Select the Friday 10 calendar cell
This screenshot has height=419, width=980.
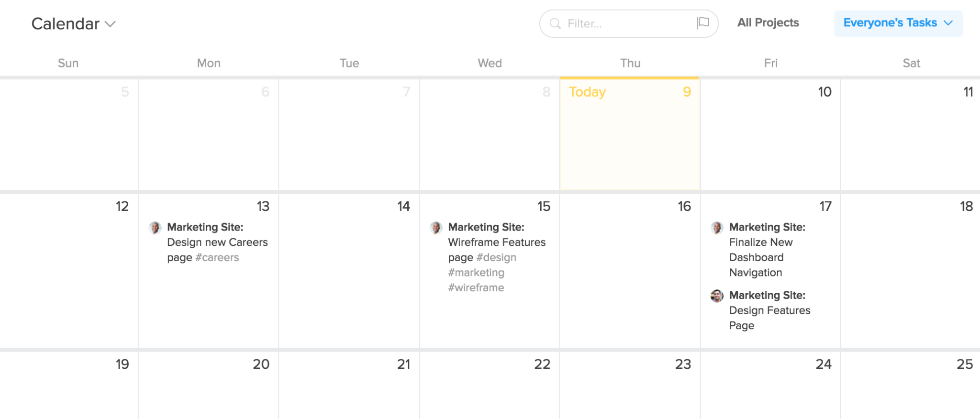point(770,134)
